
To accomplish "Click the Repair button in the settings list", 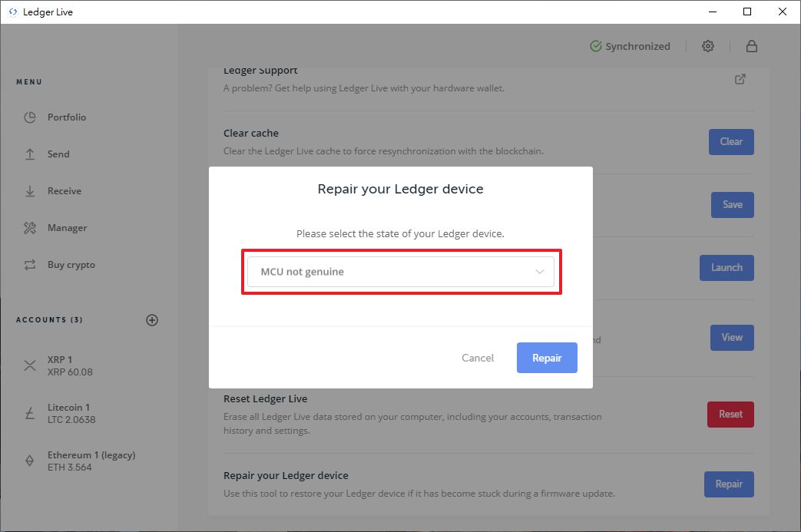I will 729,484.
